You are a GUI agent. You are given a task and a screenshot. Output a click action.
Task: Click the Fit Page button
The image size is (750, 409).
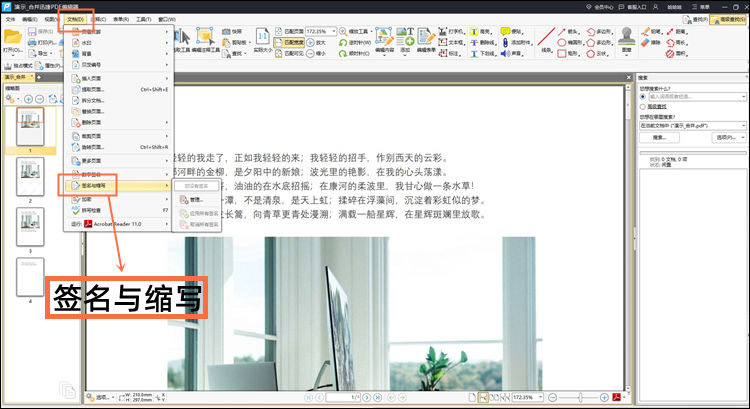pyautogui.click(x=289, y=32)
